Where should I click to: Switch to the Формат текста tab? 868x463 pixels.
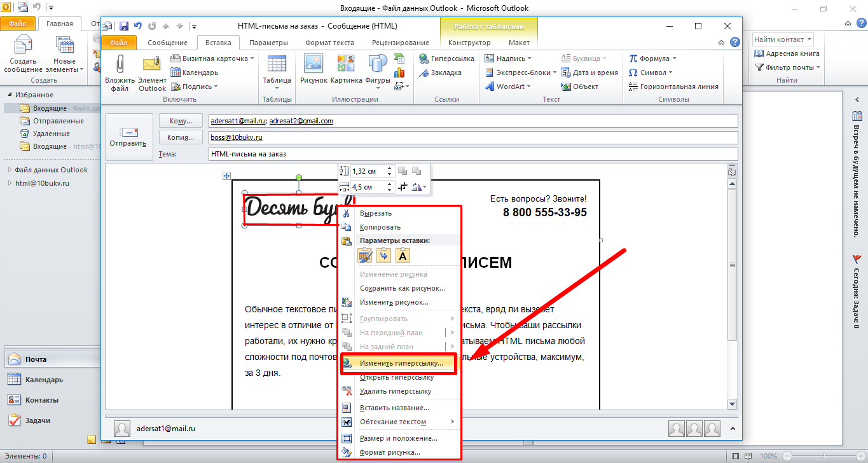(329, 43)
